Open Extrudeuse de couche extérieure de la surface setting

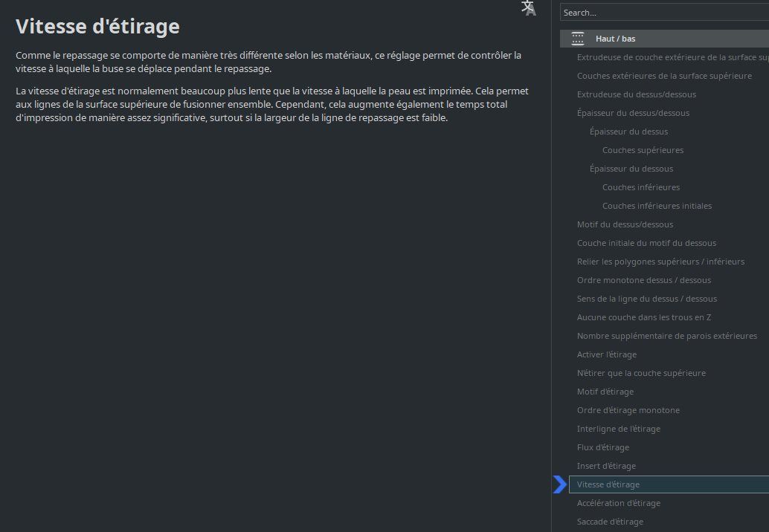(x=673, y=57)
